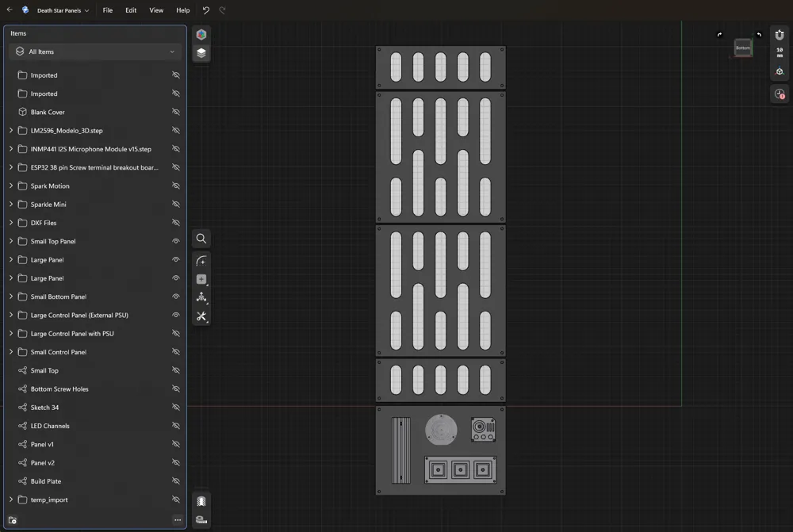
Task: Expand the DXF Files folder
Action: point(11,223)
